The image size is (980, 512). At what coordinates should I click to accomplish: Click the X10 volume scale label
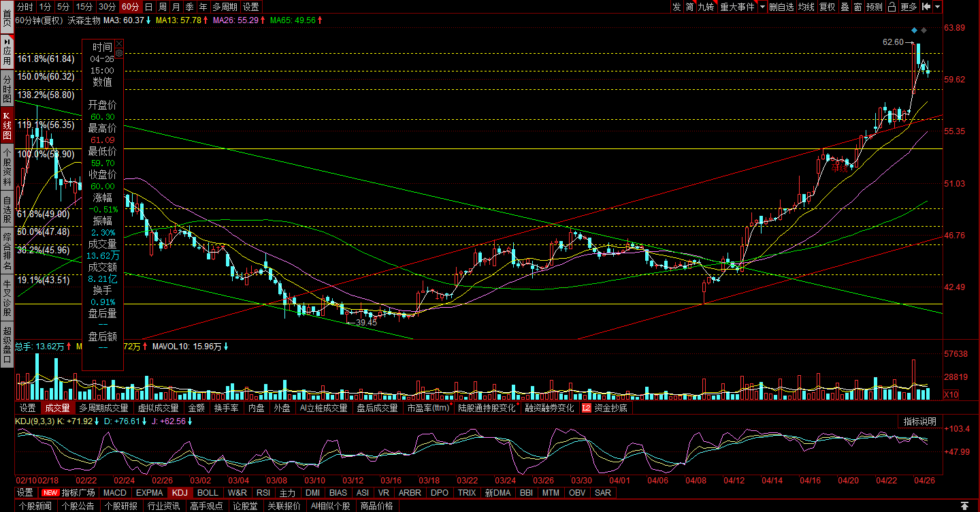coord(950,395)
